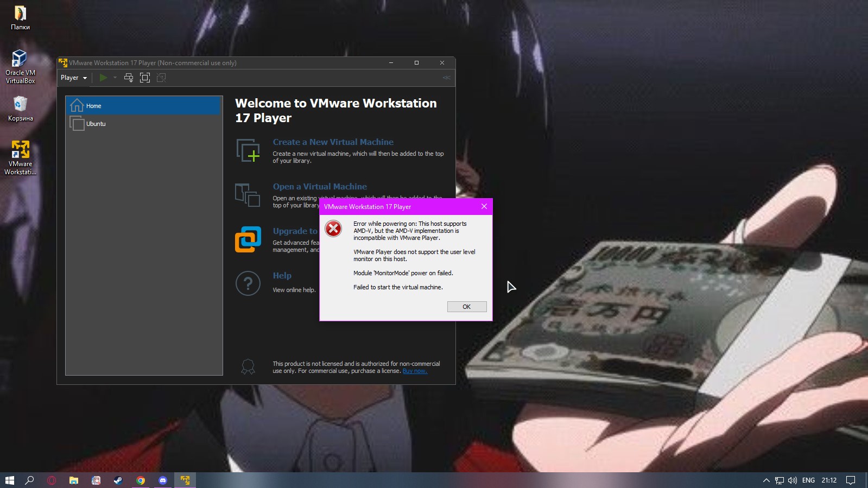Viewport: 868px width, 488px height.
Task: Click the help question mark icon
Action: click(248, 283)
